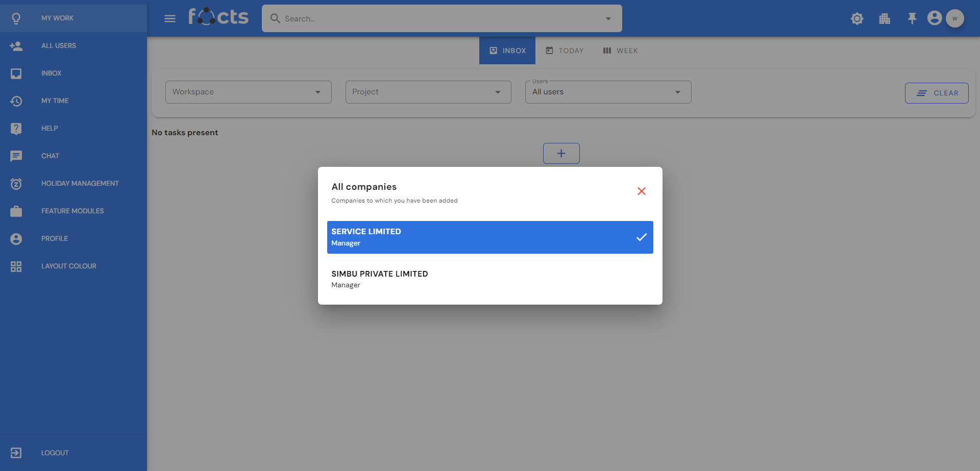Image resolution: width=980 pixels, height=471 pixels.
Task: Open the user account avatar icon
Action: [x=935, y=18]
